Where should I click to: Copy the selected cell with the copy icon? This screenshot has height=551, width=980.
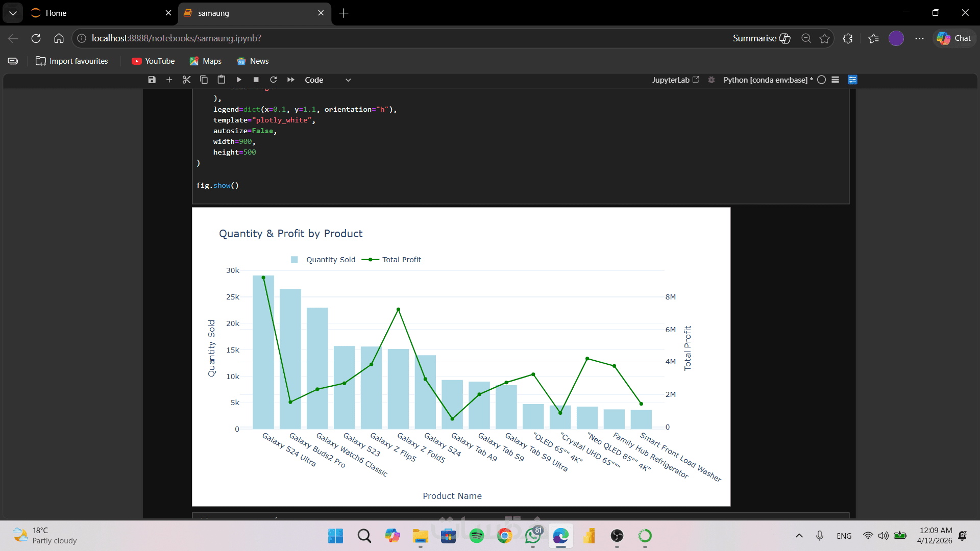click(204, 80)
